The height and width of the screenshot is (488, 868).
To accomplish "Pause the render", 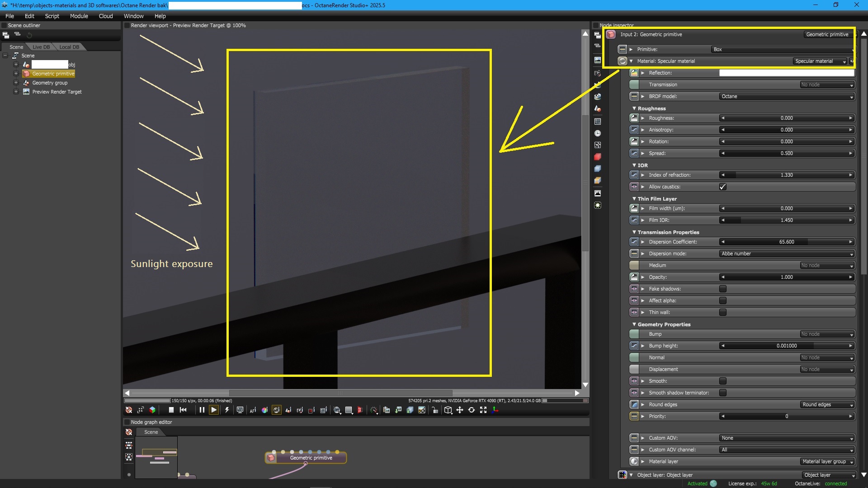I will 202,410.
